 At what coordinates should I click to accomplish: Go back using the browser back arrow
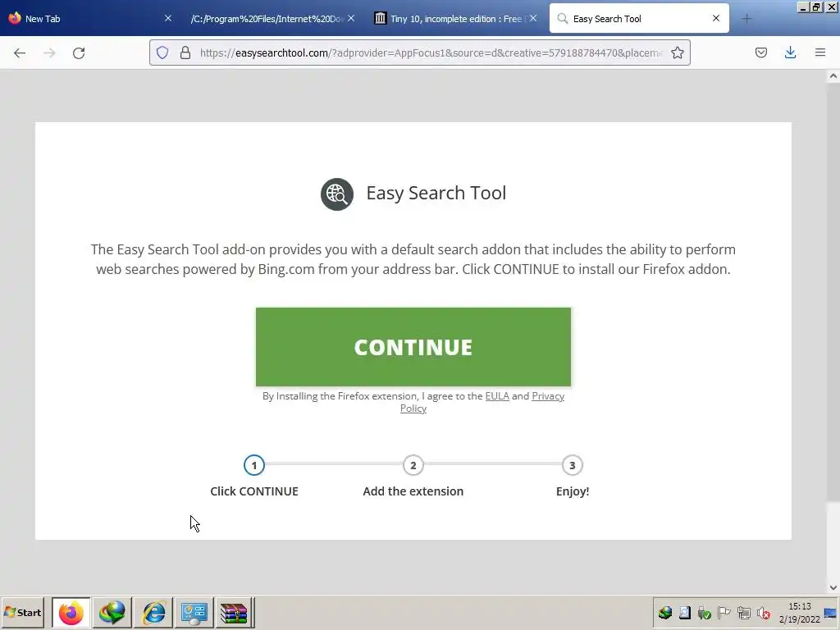[20, 52]
